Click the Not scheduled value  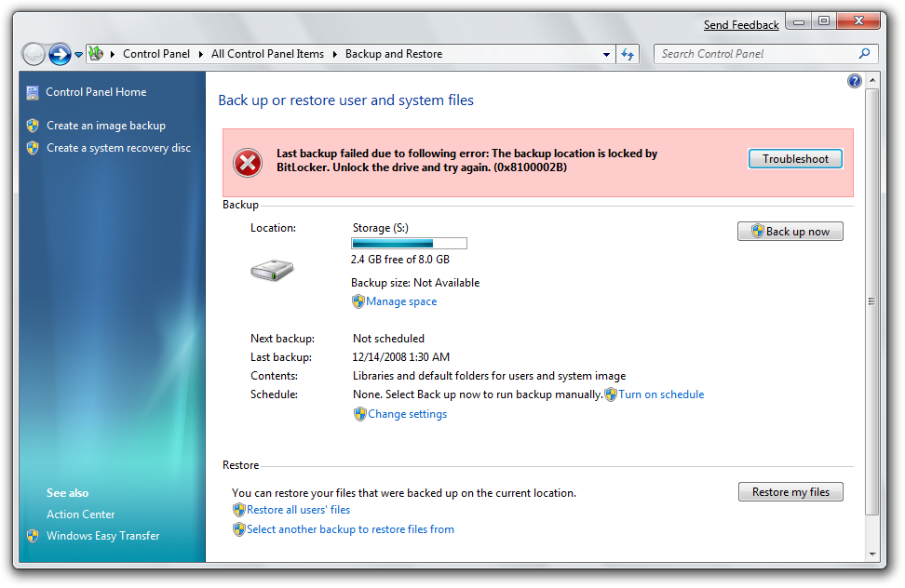(388, 339)
